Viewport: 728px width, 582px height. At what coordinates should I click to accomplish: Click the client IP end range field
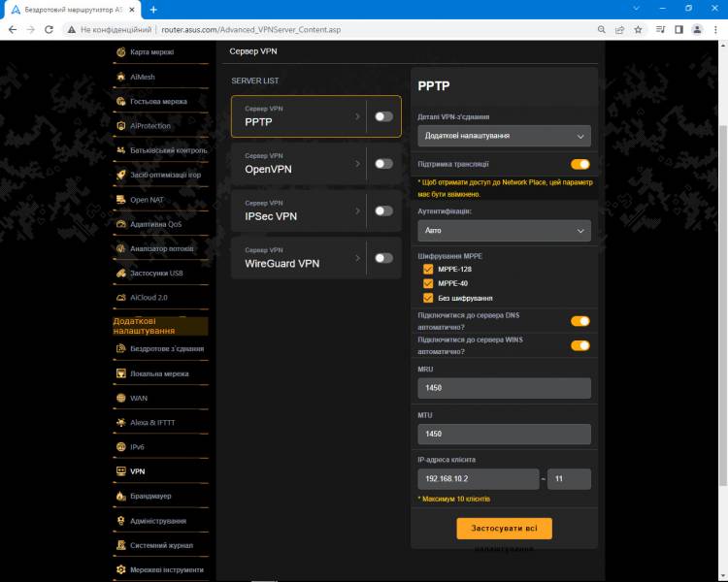(x=569, y=479)
